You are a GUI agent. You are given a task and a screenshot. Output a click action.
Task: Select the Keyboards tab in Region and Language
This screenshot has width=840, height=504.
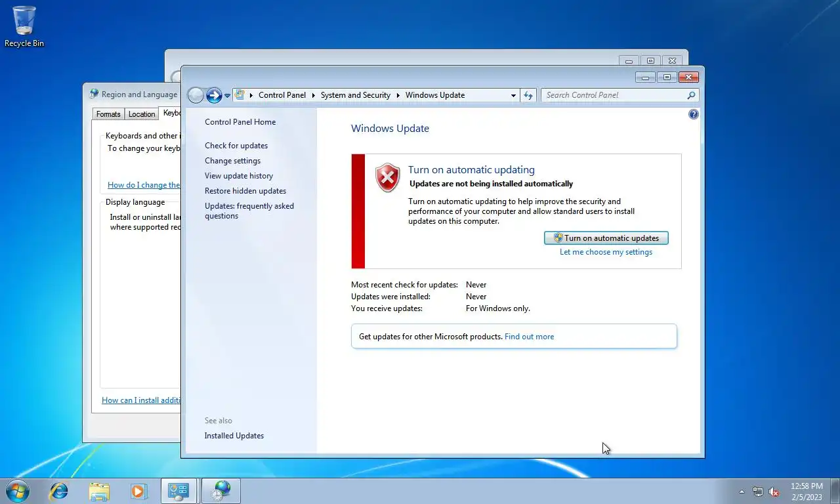tap(171, 113)
